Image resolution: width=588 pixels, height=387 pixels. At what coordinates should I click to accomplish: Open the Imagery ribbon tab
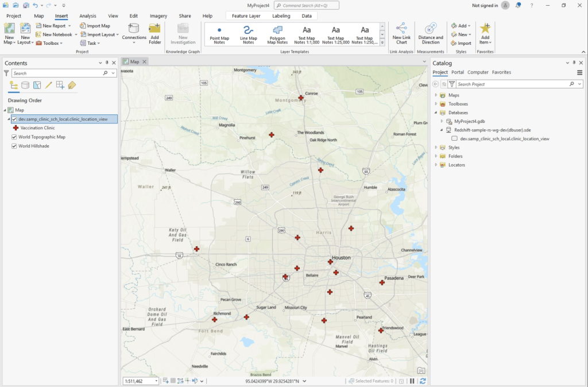[x=158, y=16]
